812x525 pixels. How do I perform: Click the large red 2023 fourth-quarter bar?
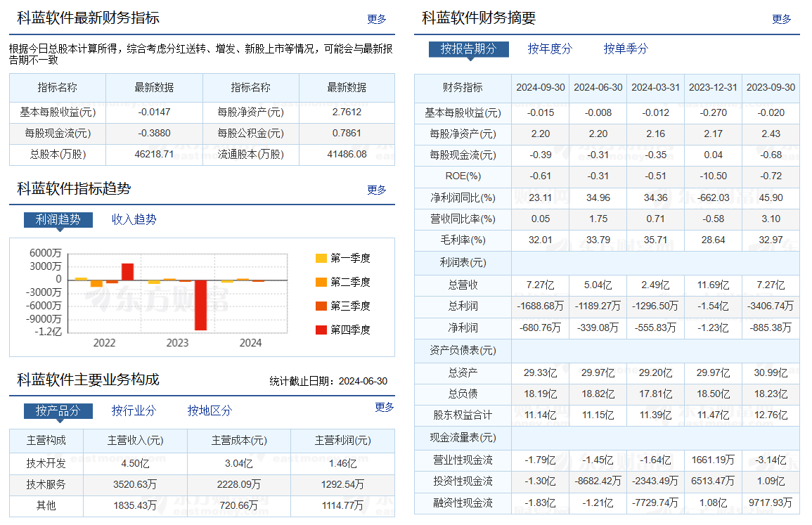point(200,305)
